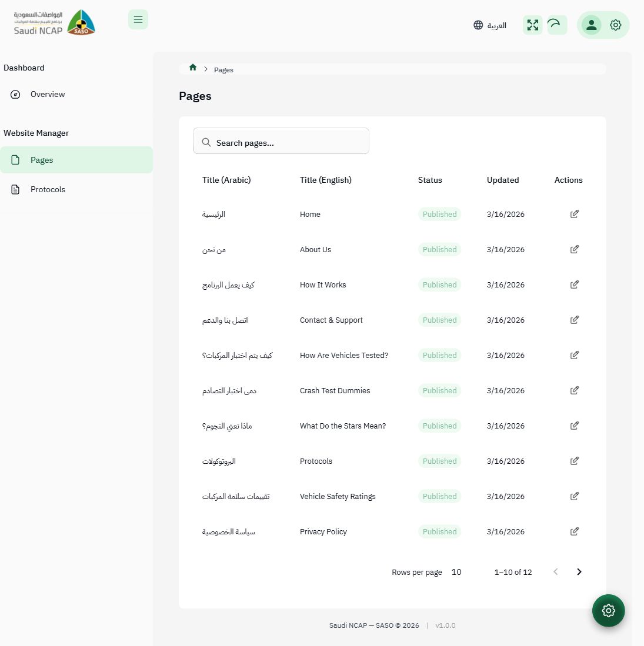Click the home icon in the breadcrumb
Viewport: 644px width, 646px height.
tap(192, 67)
